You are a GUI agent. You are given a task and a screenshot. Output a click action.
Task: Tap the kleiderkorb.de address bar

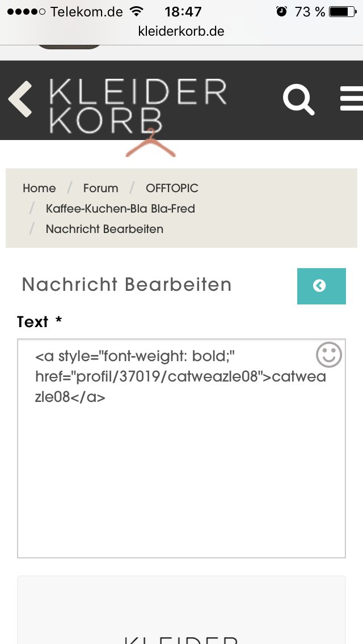pos(181,31)
